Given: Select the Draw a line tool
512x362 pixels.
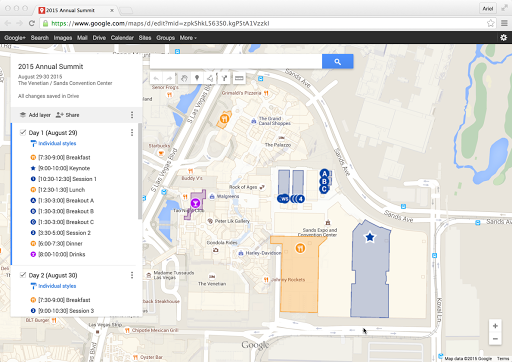Looking at the screenshot, I should click(210, 78).
